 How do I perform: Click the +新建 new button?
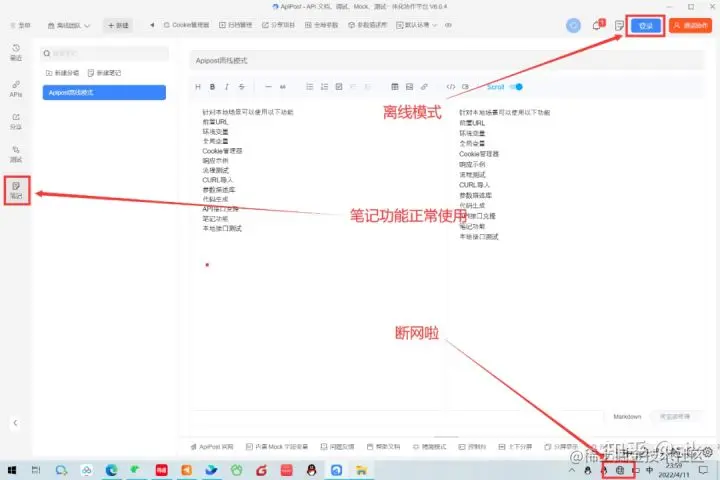click(118, 25)
